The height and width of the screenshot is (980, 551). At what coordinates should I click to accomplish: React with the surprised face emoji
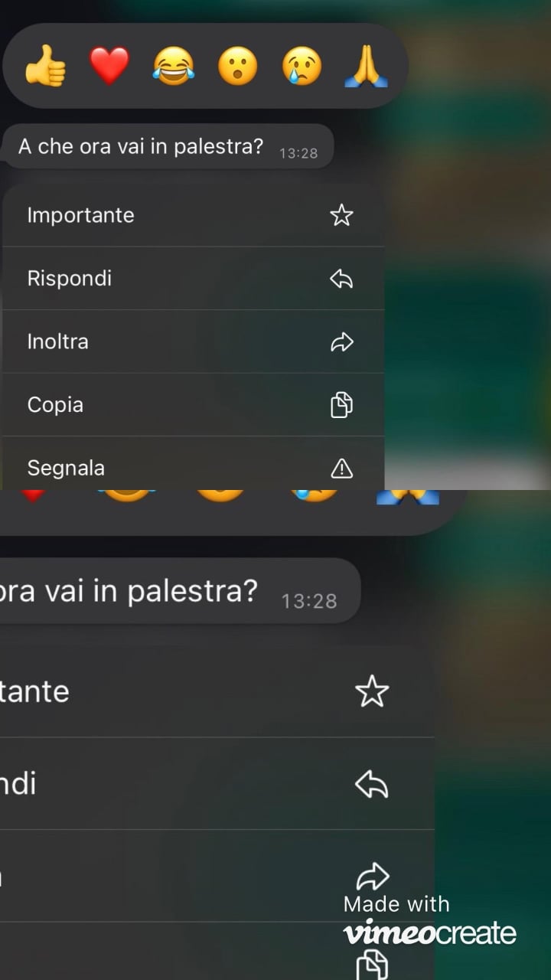[238, 66]
